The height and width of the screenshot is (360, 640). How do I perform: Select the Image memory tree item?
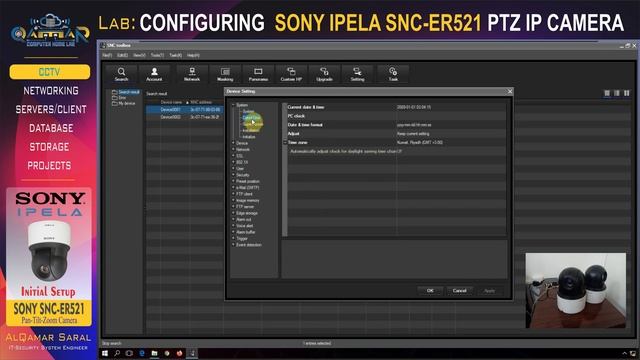pyautogui.click(x=247, y=201)
